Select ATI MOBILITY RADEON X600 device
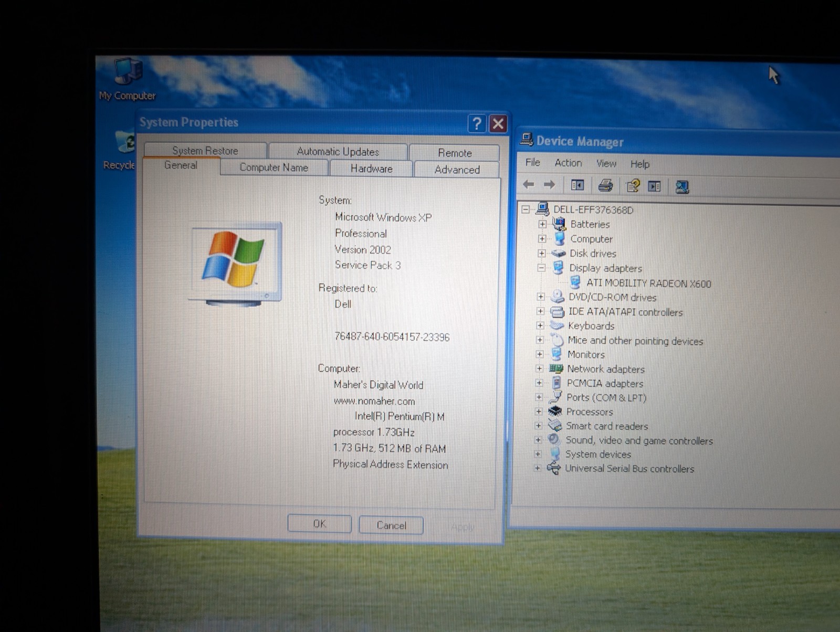 tap(648, 283)
